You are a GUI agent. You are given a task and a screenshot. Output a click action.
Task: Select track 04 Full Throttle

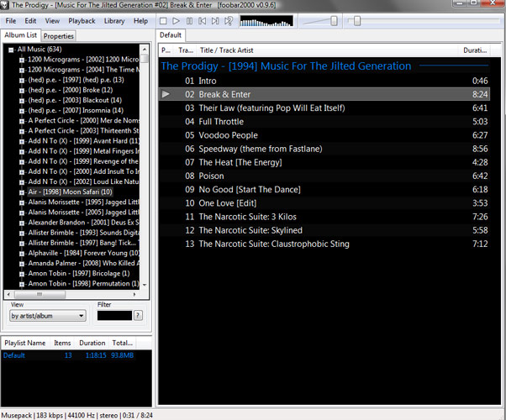[324, 122]
